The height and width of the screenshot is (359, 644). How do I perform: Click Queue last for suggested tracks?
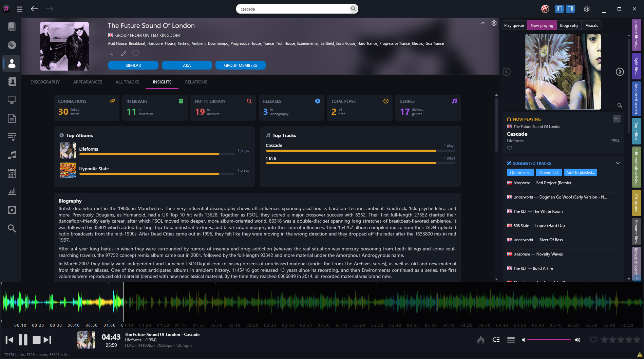(x=549, y=173)
